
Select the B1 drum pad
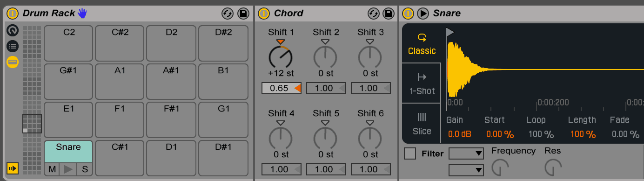click(x=223, y=82)
